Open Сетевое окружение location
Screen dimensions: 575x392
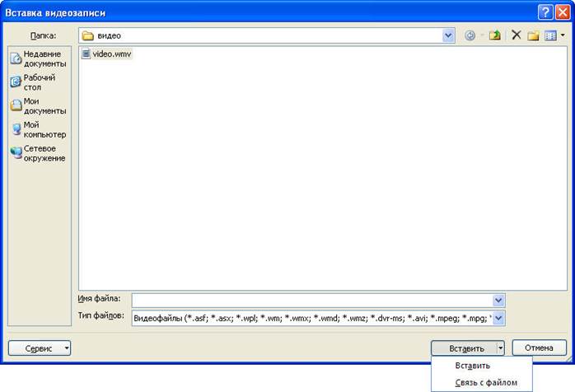[39, 153]
